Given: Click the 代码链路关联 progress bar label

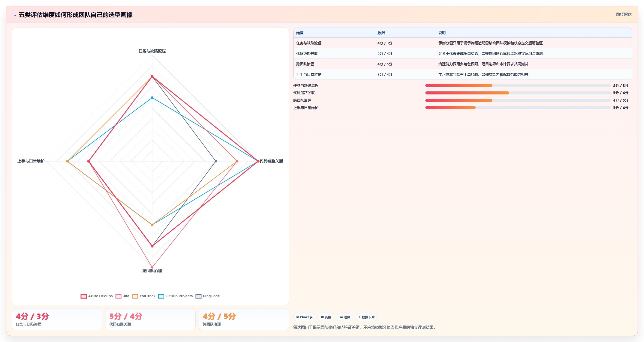Looking at the screenshot, I should pyautogui.click(x=304, y=93).
